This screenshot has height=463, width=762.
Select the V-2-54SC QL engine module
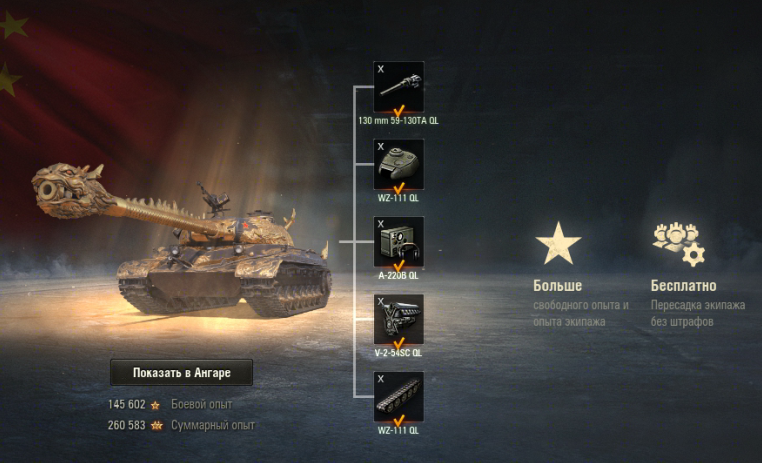[x=398, y=319]
